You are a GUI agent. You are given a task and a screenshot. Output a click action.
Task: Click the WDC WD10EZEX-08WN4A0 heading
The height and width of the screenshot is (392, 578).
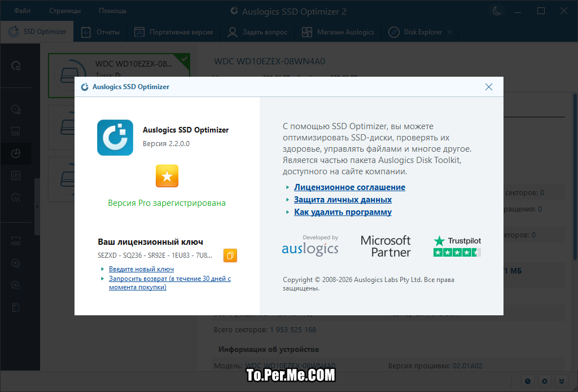click(269, 61)
